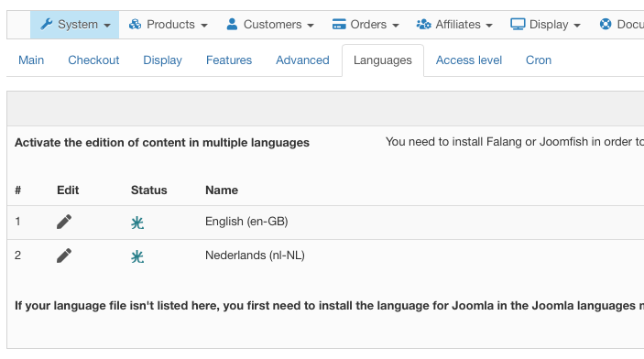Image resolution: width=644 pixels, height=359 pixels.
Task: Toggle status icon for Nederlands (nl-NL)
Action: click(137, 256)
